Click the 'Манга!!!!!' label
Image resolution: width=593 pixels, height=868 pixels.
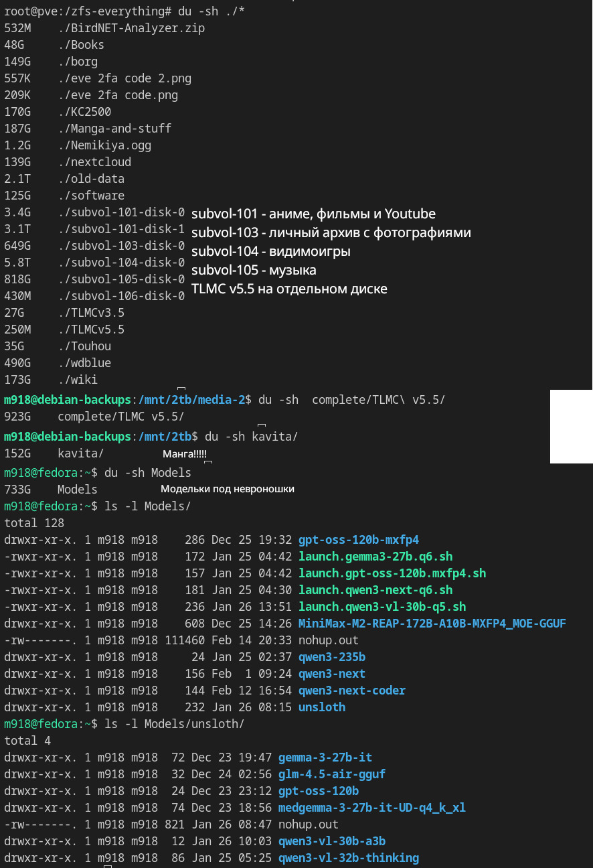[x=185, y=454]
